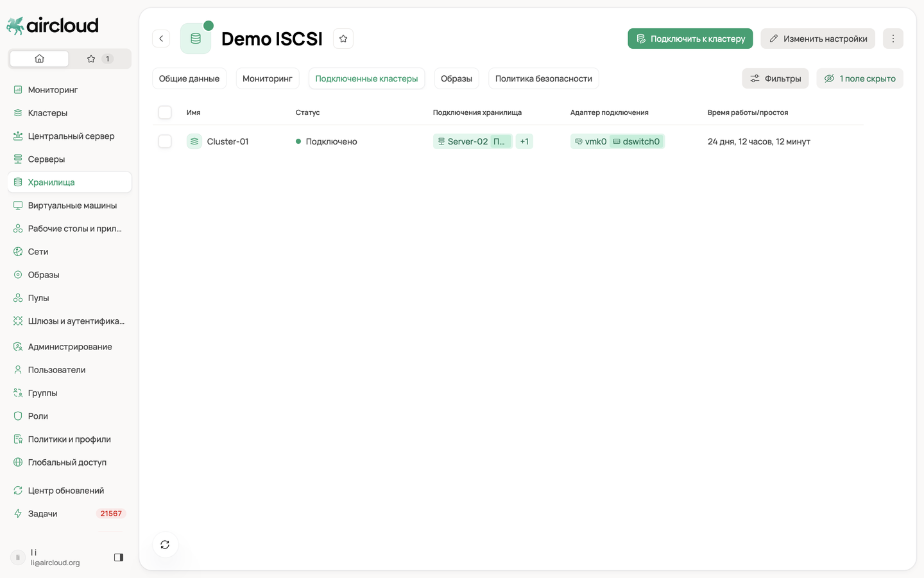
Task: Collapse the sidebar panel icon
Action: pyautogui.click(x=119, y=557)
